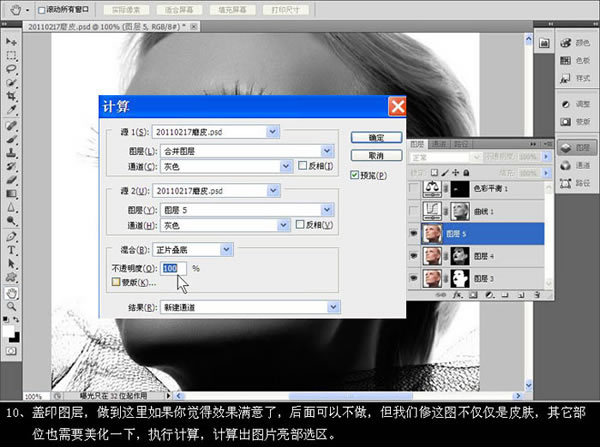
Task: Click the 确定 button in dialog
Action: (x=376, y=137)
